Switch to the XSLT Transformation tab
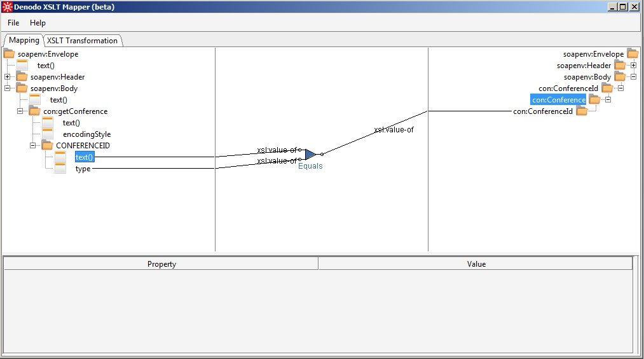644x359 pixels. click(x=82, y=41)
